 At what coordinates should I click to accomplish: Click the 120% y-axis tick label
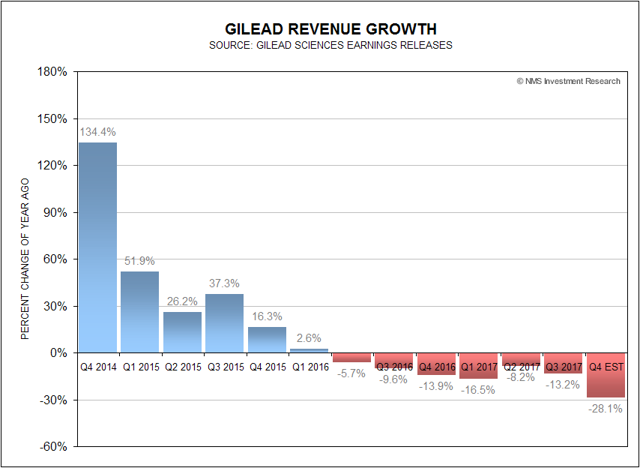pos(52,166)
